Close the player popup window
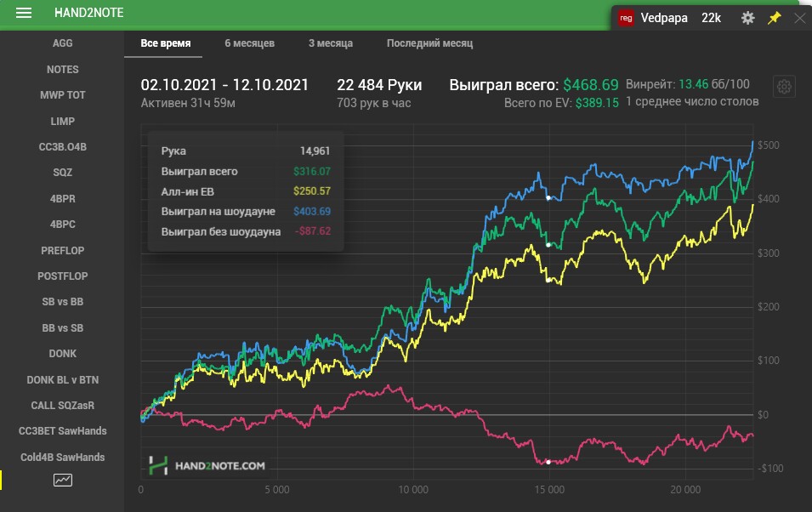 pos(799,18)
